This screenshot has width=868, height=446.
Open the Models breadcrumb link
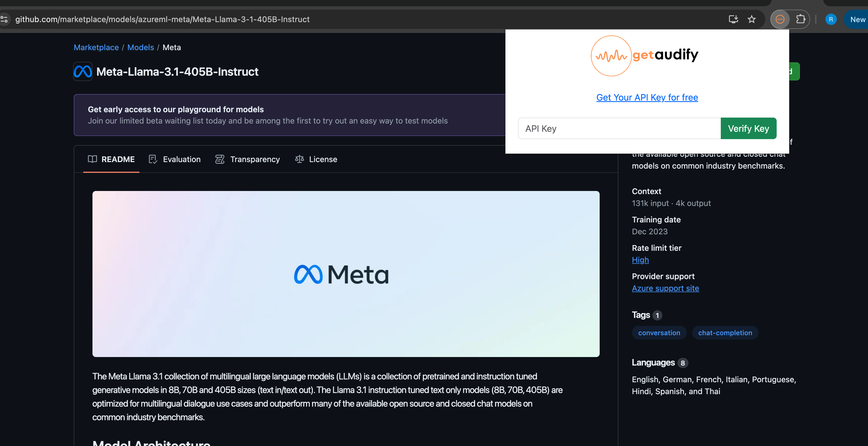(140, 47)
